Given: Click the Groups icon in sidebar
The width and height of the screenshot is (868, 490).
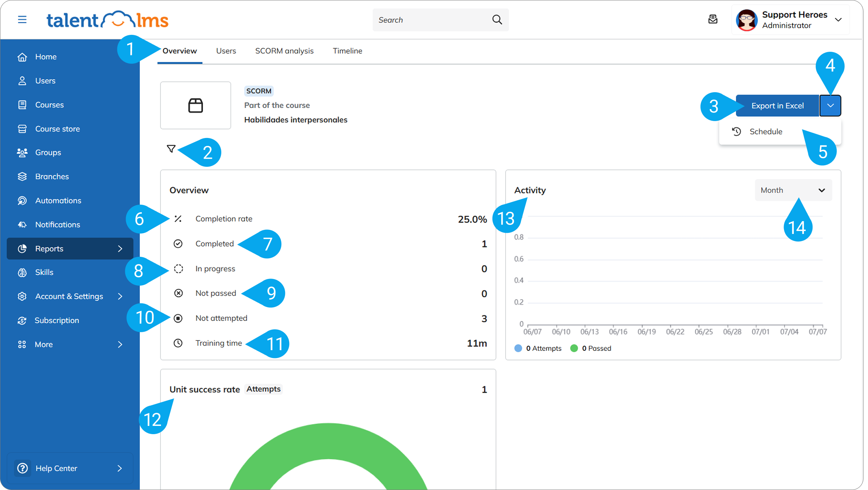Looking at the screenshot, I should [22, 153].
